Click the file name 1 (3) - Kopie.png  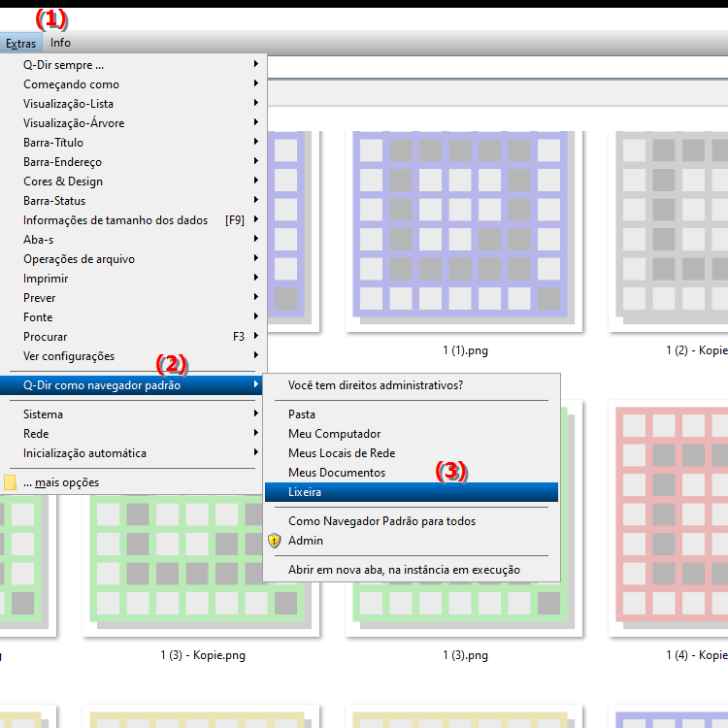203,655
